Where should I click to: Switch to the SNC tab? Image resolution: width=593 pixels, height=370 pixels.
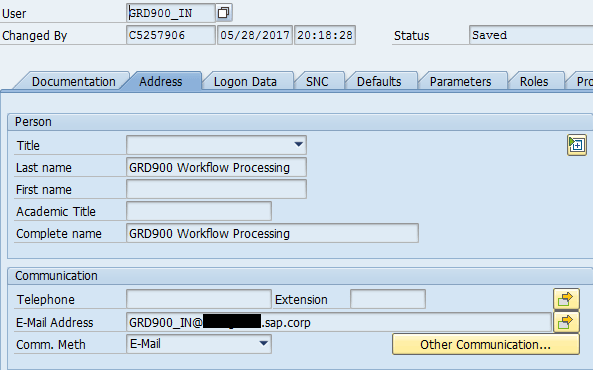[317, 82]
